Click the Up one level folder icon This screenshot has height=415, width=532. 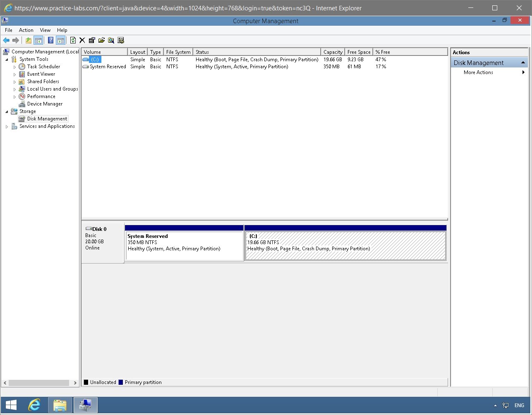tap(28, 40)
